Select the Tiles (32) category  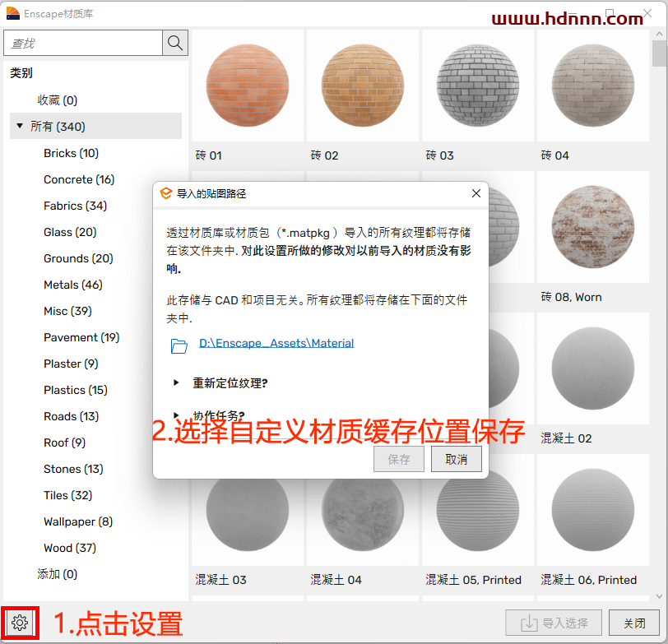tap(67, 495)
